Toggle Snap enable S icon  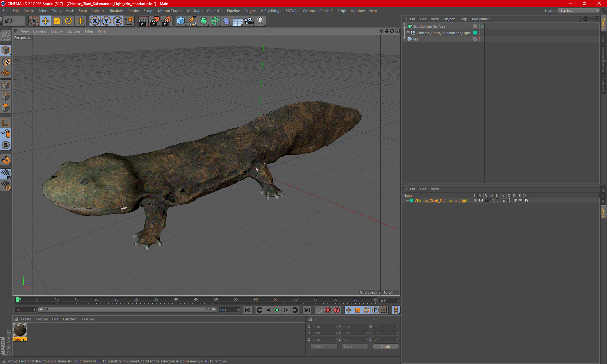[6, 145]
